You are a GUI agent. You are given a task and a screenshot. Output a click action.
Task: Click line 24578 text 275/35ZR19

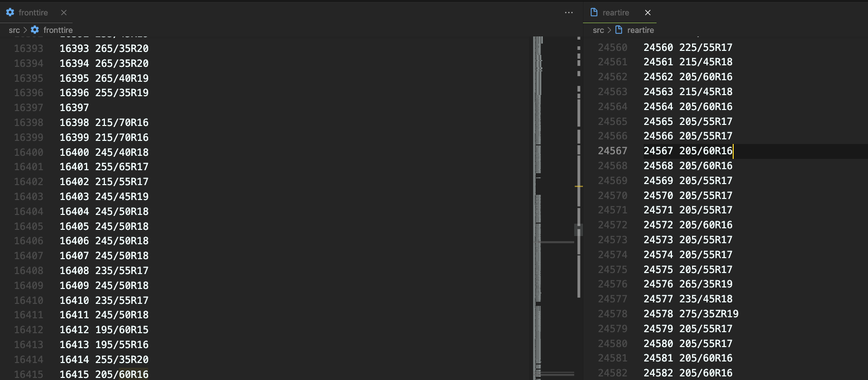coord(709,314)
